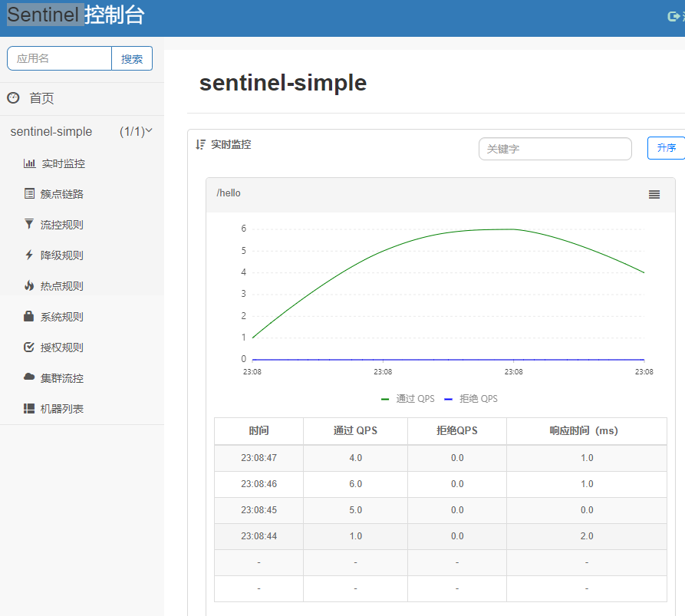Click the 5.0 pass QPS cell
This screenshot has height=616, width=685.
tap(355, 510)
